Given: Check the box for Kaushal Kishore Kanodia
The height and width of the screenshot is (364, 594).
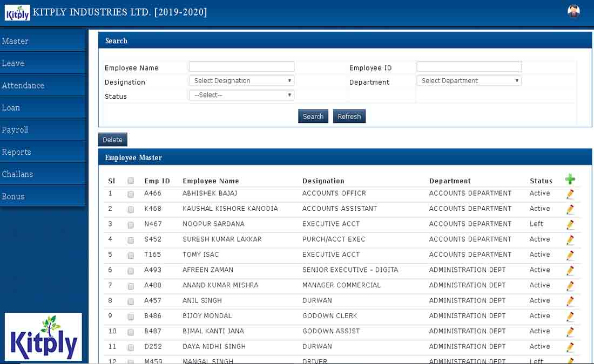Looking at the screenshot, I should [x=131, y=209].
